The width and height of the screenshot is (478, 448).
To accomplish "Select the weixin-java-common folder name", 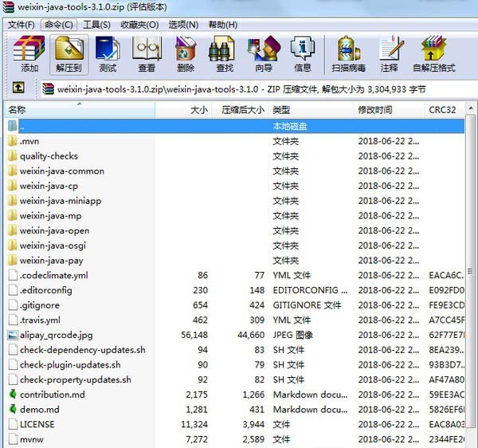I will 62,171.
